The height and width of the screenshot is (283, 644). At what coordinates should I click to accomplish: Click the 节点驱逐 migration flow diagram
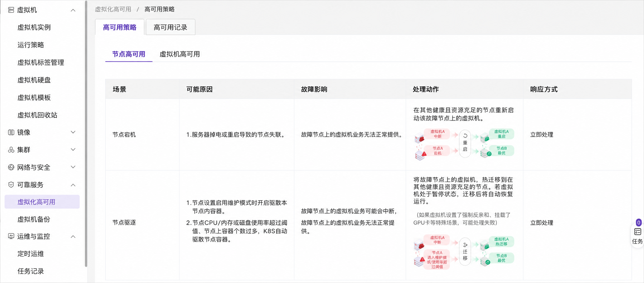pos(464,252)
